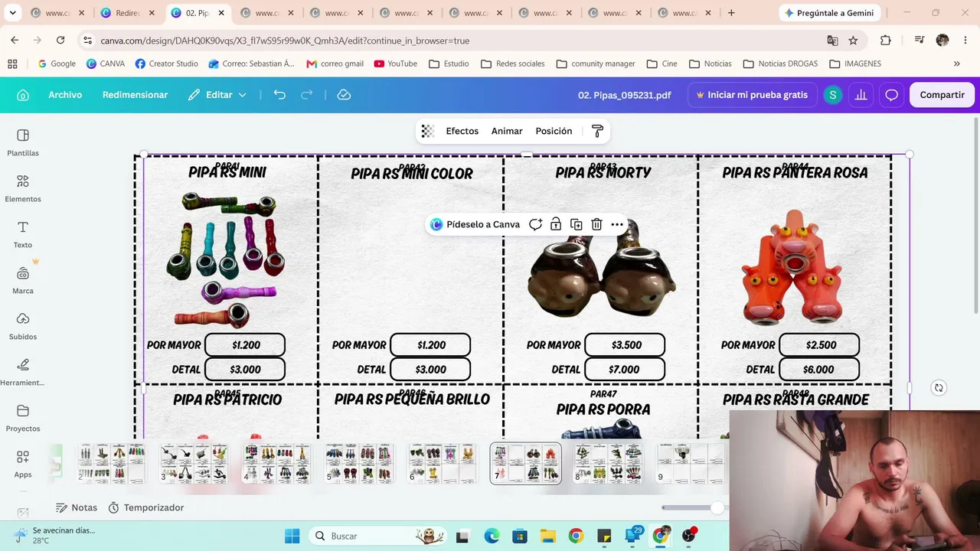Screen dimensions: 980x551
Task: Delete the selected element with trash icon
Action: 596,224
